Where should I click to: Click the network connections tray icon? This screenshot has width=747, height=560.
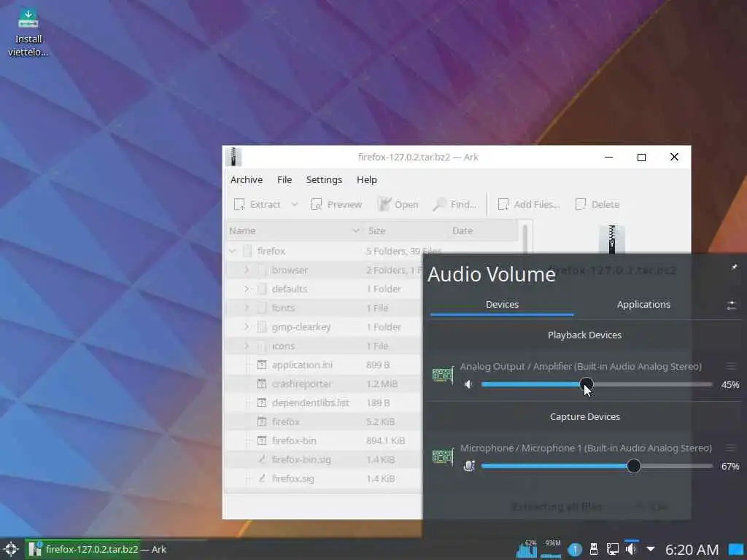point(612,550)
